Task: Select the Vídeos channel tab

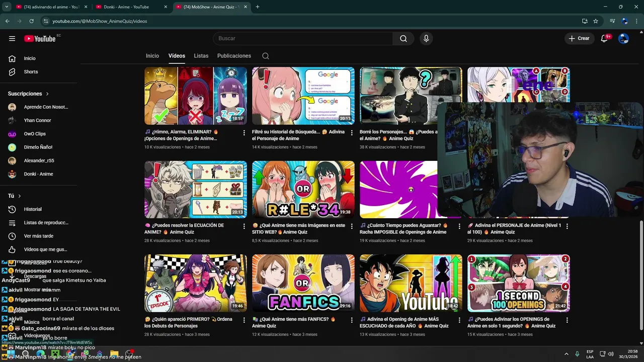Action: click(x=177, y=56)
